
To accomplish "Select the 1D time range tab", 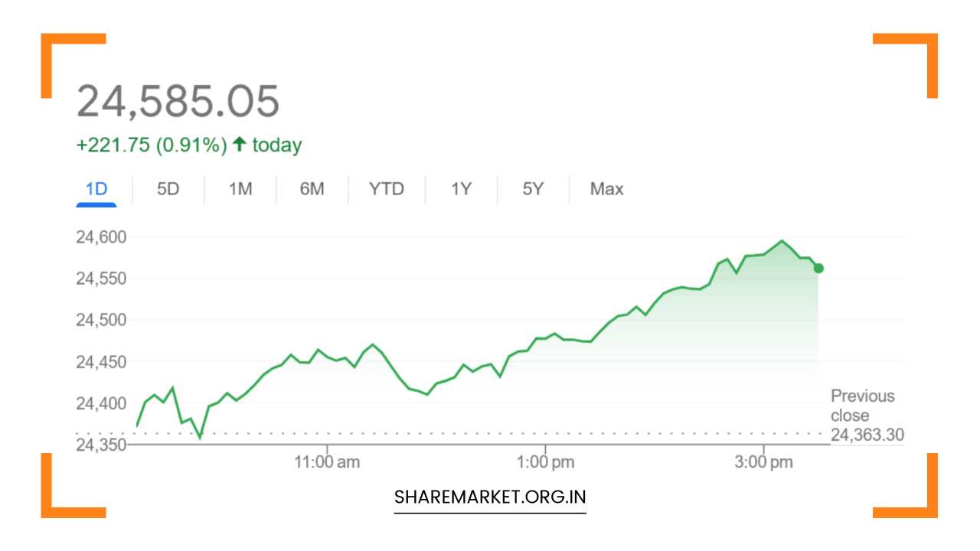I will 97,188.
